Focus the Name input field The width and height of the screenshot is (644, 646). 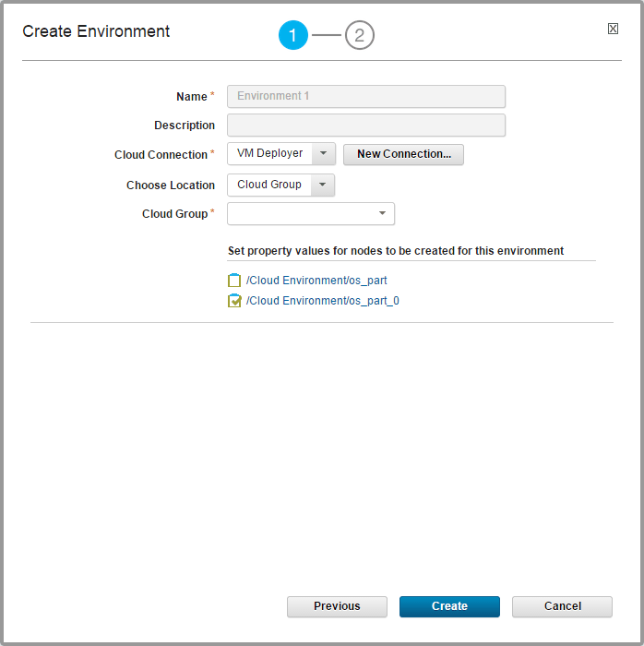[x=366, y=96]
